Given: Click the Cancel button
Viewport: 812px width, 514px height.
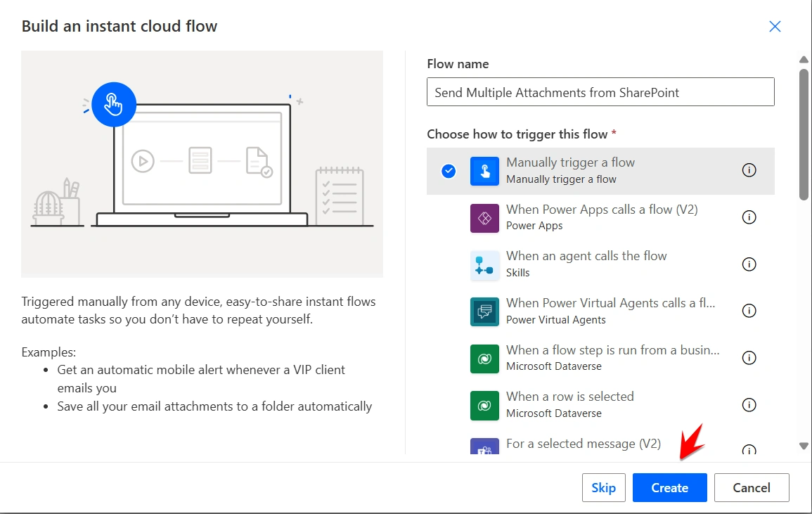Looking at the screenshot, I should [x=752, y=487].
